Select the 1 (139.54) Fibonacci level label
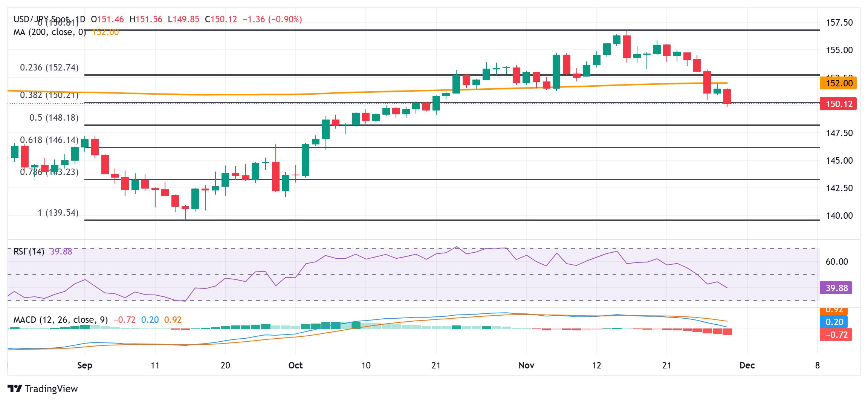Viewport: 868px width, 402px height. click(58, 213)
